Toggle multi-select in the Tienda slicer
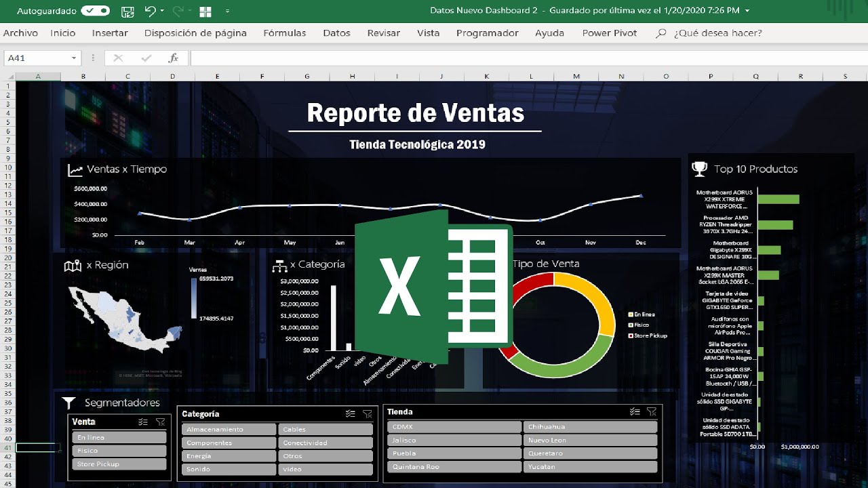 [635, 411]
